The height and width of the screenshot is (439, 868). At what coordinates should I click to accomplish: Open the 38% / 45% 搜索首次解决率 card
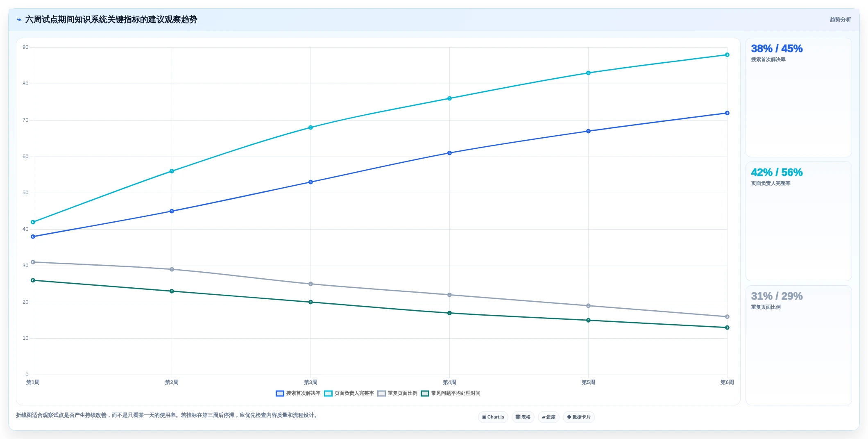[798, 98]
